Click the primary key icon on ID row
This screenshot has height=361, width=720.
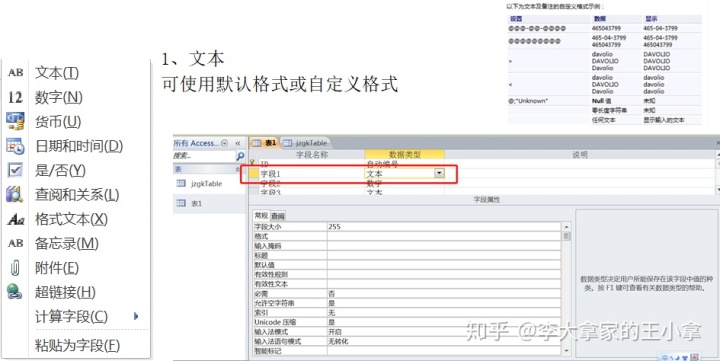(x=252, y=163)
